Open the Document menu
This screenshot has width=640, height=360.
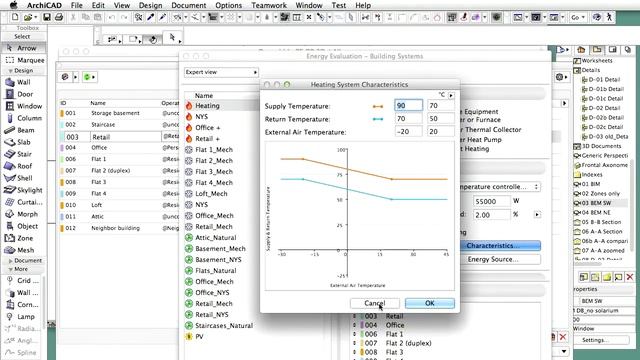189,5
